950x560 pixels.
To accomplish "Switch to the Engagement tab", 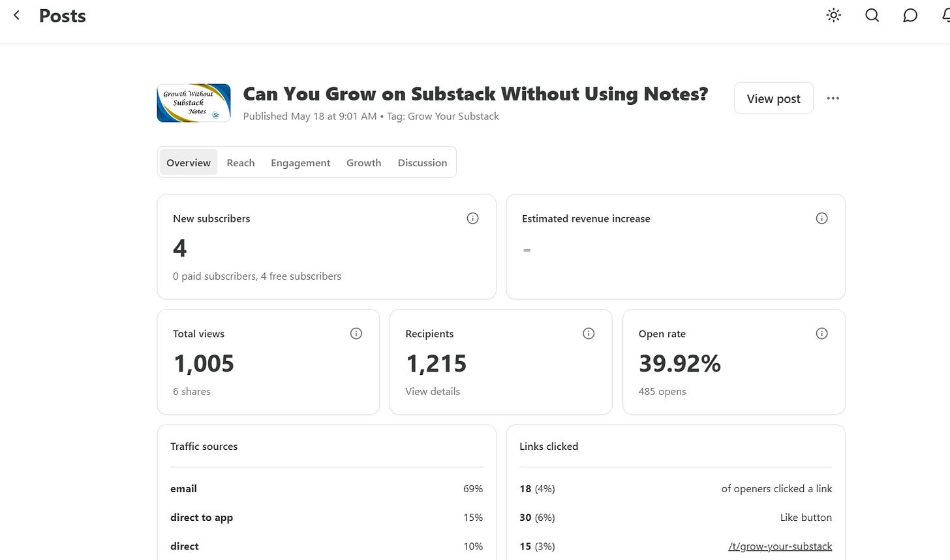I will point(301,163).
